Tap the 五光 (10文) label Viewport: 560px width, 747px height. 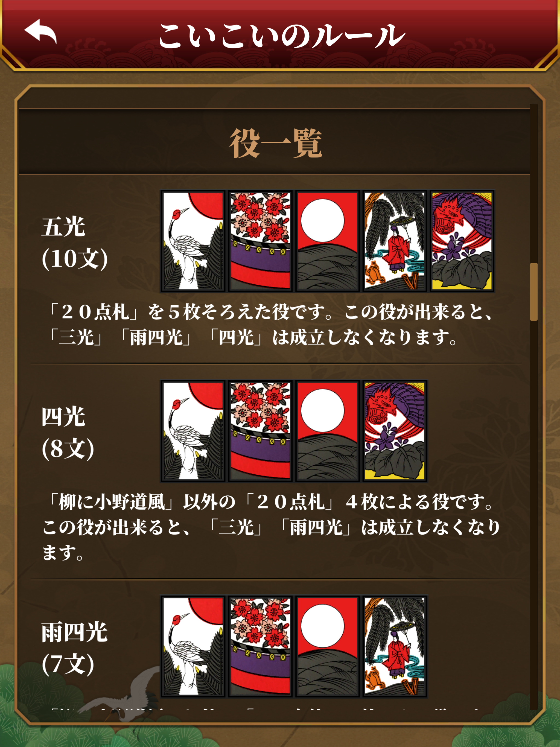(x=75, y=243)
